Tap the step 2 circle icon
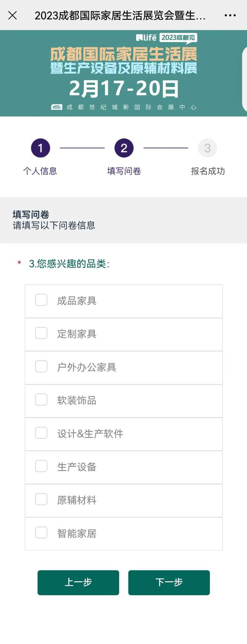Screen dimensions: 247x644 click(x=124, y=148)
